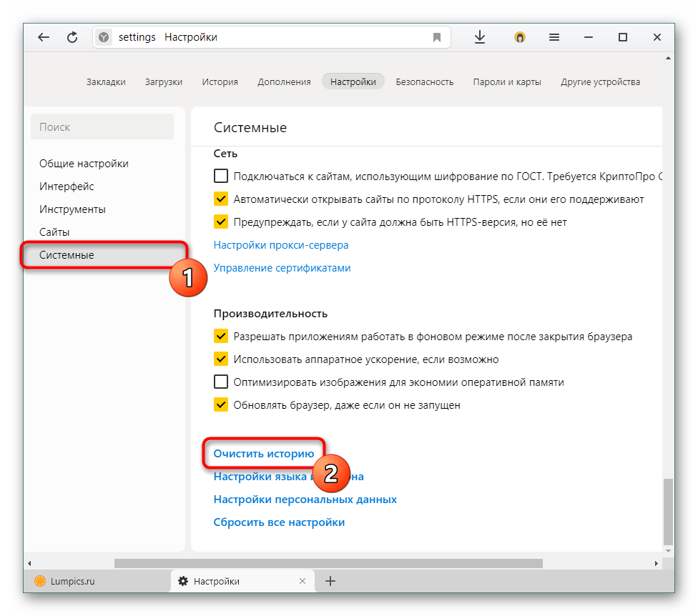This screenshot has height=616, width=698.
Task: Reload the page with refresh icon
Action: pos(72,37)
